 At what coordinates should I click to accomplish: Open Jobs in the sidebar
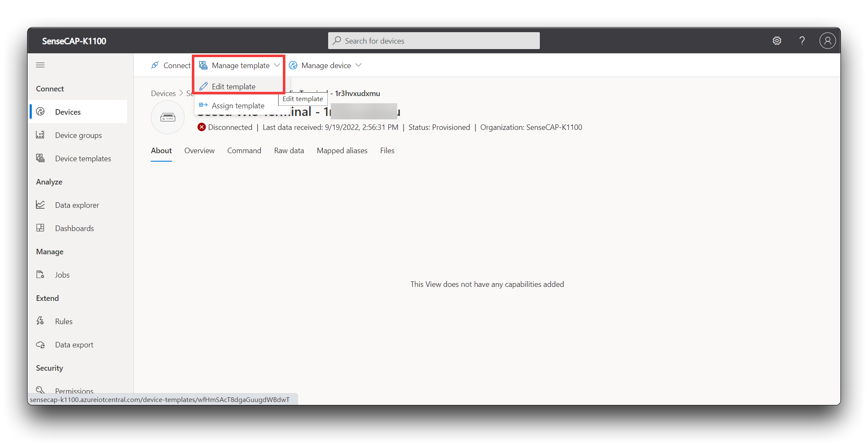[78, 275]
